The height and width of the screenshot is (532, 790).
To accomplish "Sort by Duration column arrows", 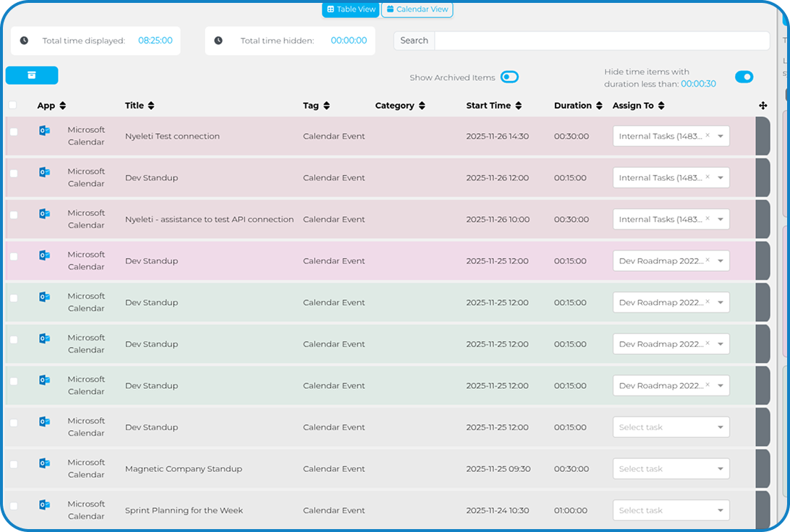I will click(x=599, y=106).
